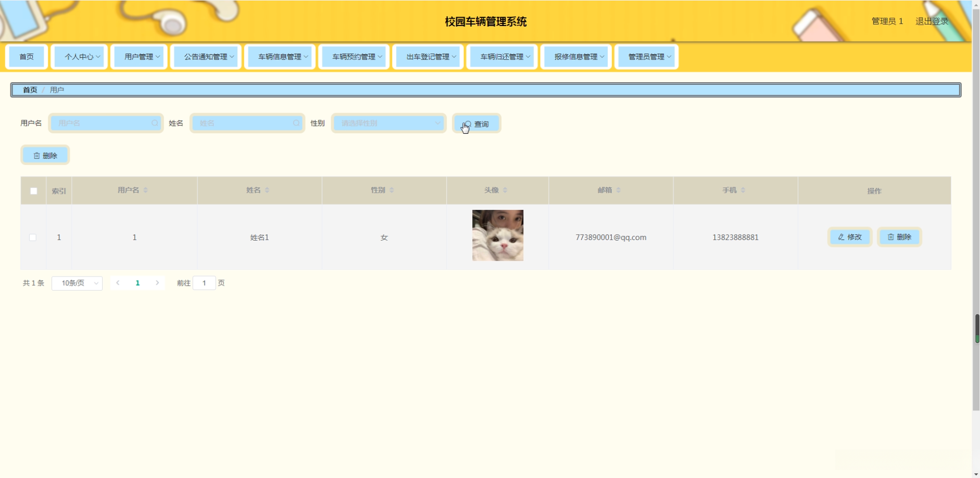Sort the table by 姓名 column
Viewport: 980px width, 478px height.
pos(267,191)
